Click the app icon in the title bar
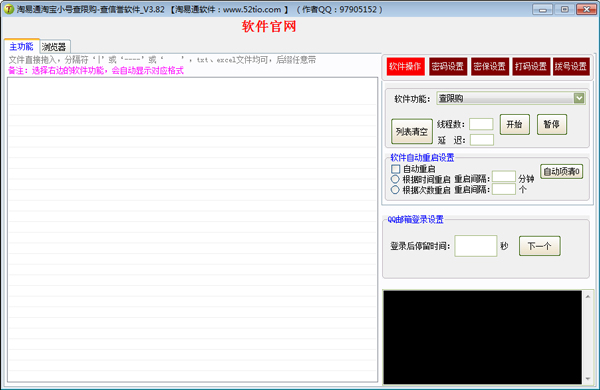The width and height of the screenshot is (600, 390). pos(8,9)
